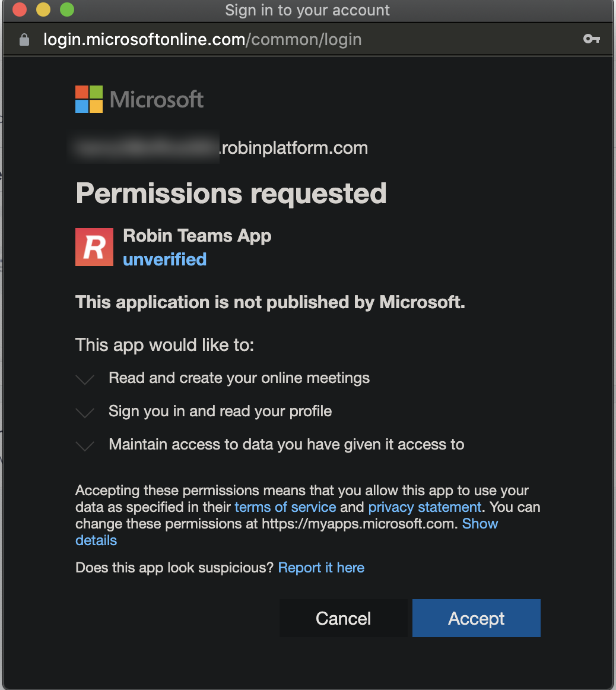This screenshot has height=690, width=616.
Task: Minimize window using the yellow button
Action: tap(43, 10)
